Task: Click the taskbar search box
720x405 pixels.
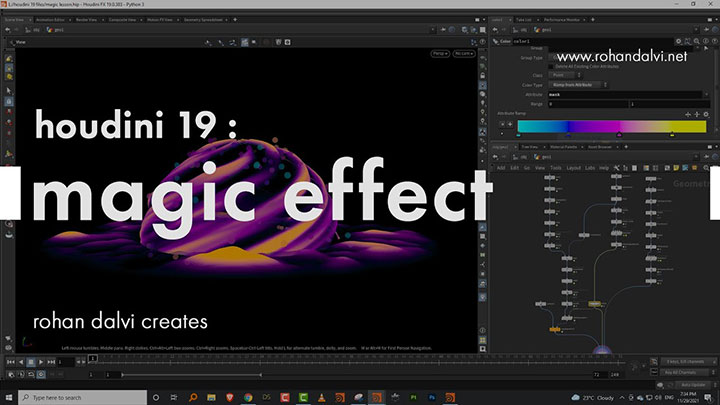Action: tap(83, 397)
